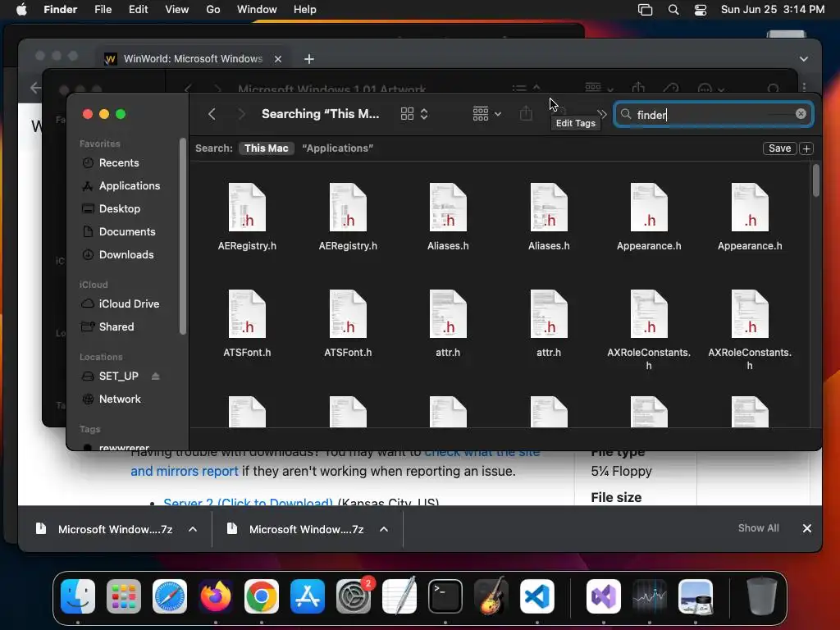Open Shared in the sidebar
The width and height of the screenshot is (840, 630).
116,326
